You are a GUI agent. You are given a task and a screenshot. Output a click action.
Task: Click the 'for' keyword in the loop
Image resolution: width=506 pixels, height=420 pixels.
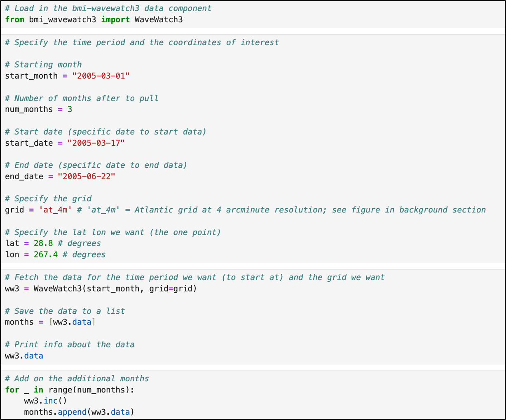(12, 390)
